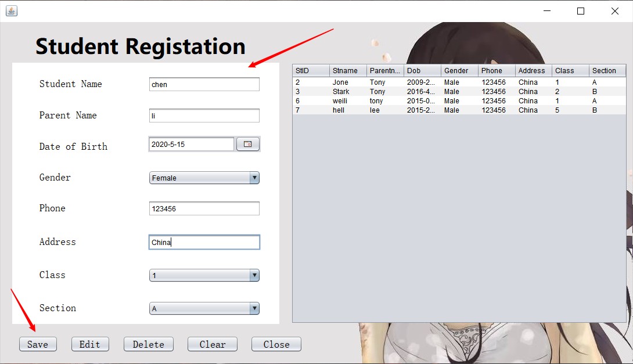
Task: Click the Gender column header in table
Action: pyautogui.click(x=458, y=70)
